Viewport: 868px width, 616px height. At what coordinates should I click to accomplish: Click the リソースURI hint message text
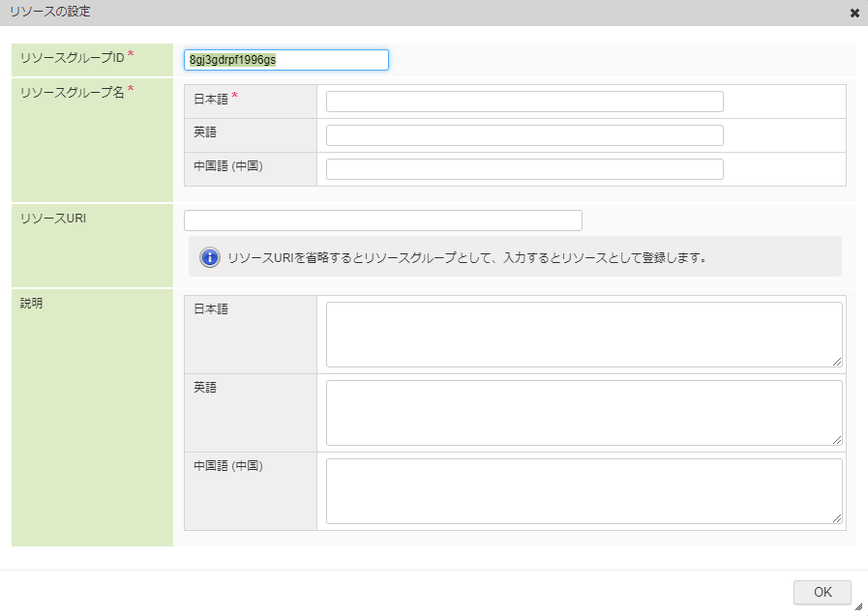point(466,258)
